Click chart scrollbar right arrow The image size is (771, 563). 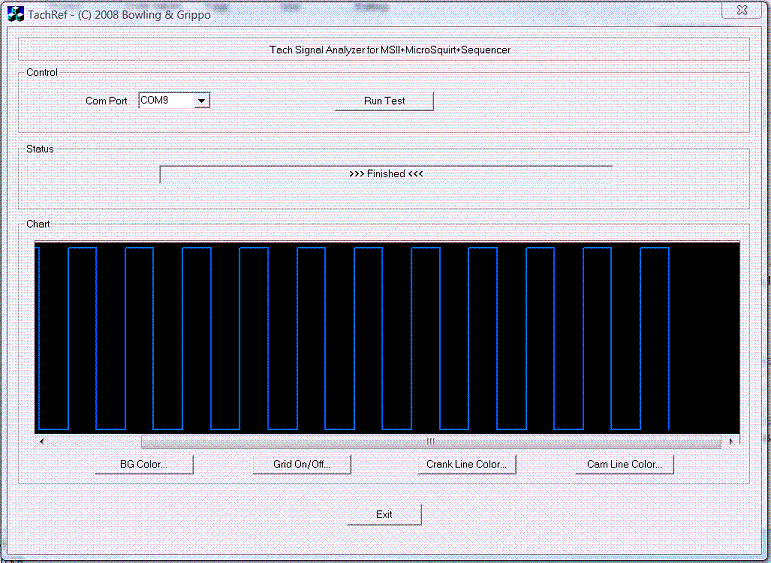pos(731,442)
